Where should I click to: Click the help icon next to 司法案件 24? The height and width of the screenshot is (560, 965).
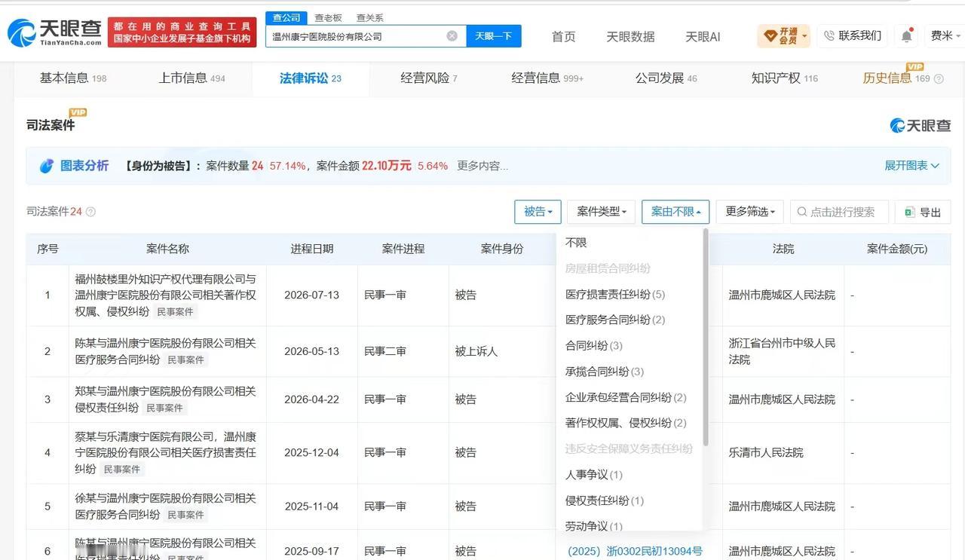point(90,212)
